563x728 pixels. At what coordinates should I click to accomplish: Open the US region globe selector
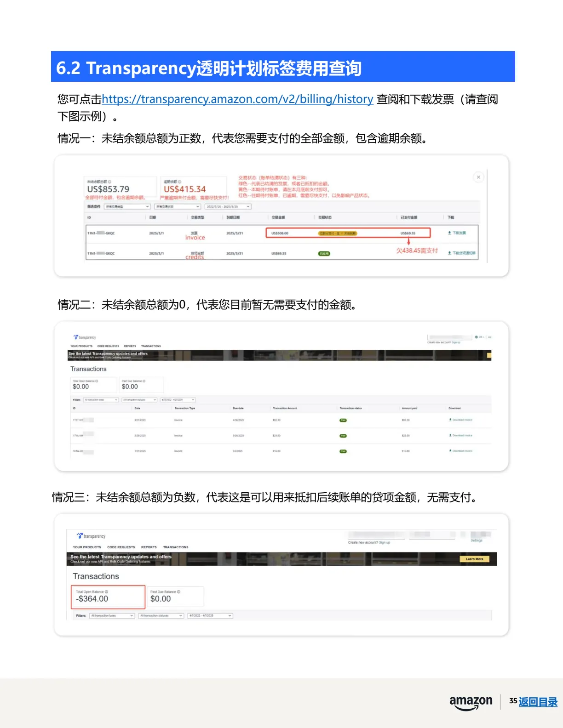479,337
